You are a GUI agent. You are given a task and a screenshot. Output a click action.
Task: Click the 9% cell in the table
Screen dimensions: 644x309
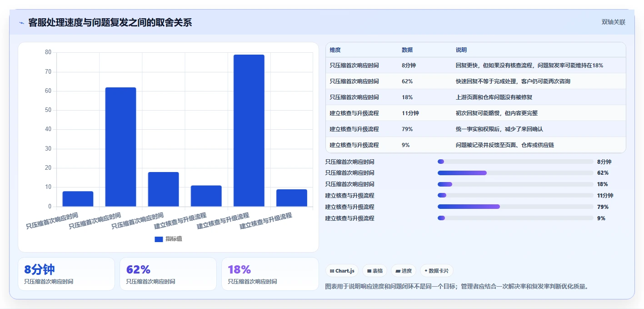[406, 145]
